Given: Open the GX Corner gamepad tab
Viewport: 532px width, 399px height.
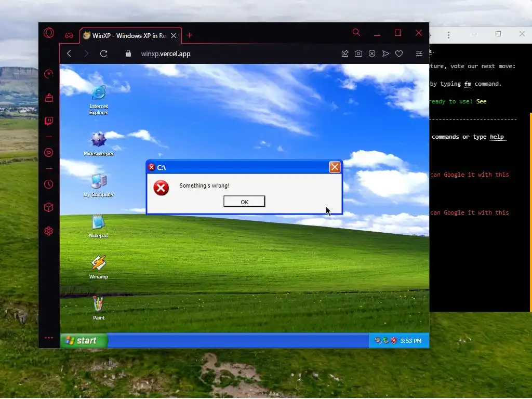Looking at the screenshot, I should coord(69,35).
